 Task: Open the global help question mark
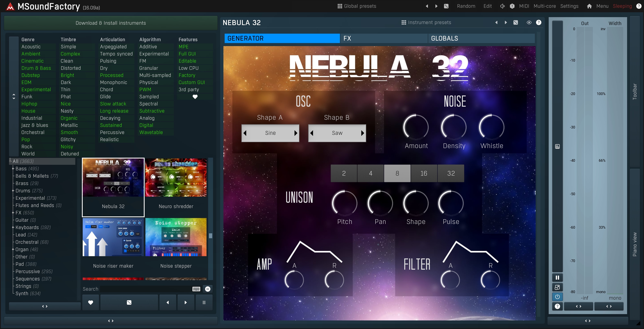click(639, 6)
